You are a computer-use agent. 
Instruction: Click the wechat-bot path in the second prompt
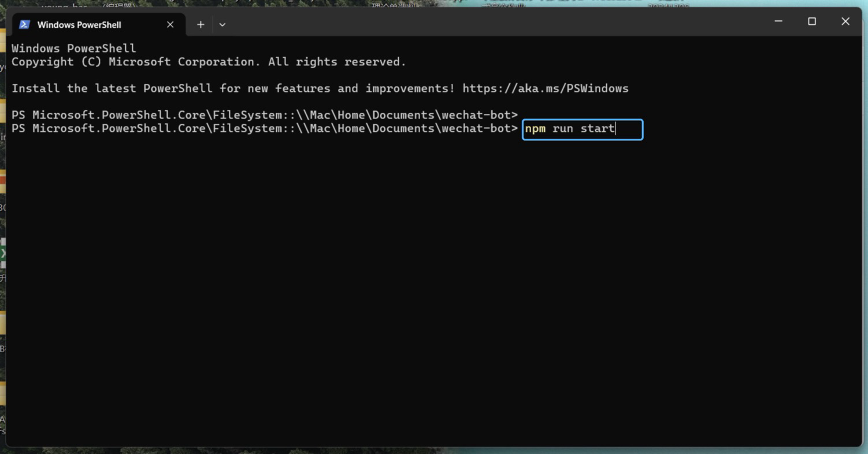pos(476,128)
